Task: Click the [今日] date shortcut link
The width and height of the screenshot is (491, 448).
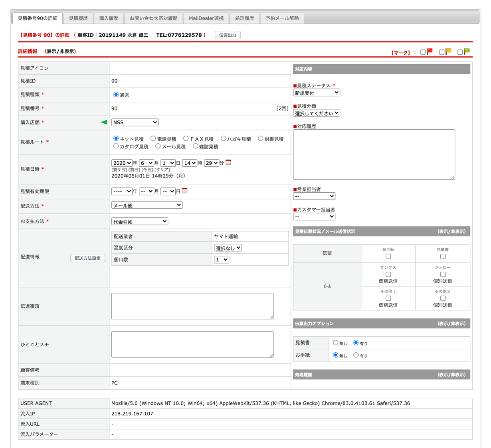Action: 147,170
